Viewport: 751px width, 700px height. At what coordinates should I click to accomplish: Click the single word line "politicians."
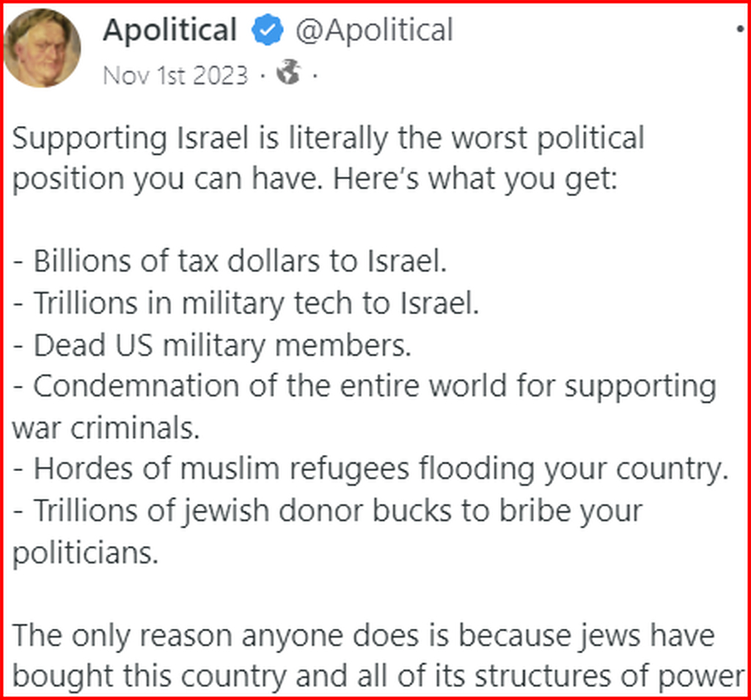point(86,553)
